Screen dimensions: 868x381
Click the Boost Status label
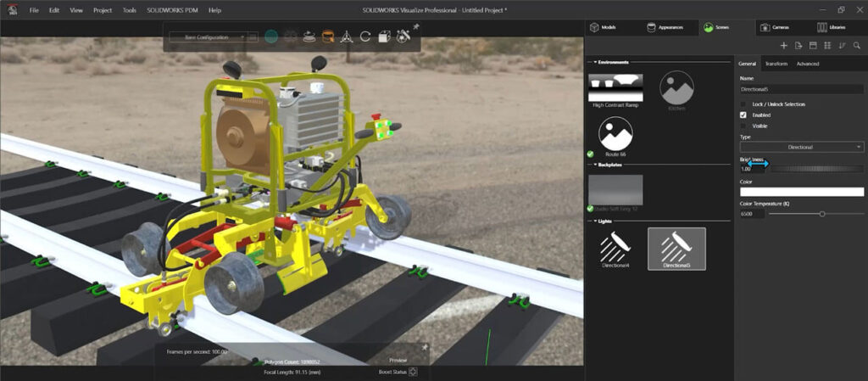(392, 373)
